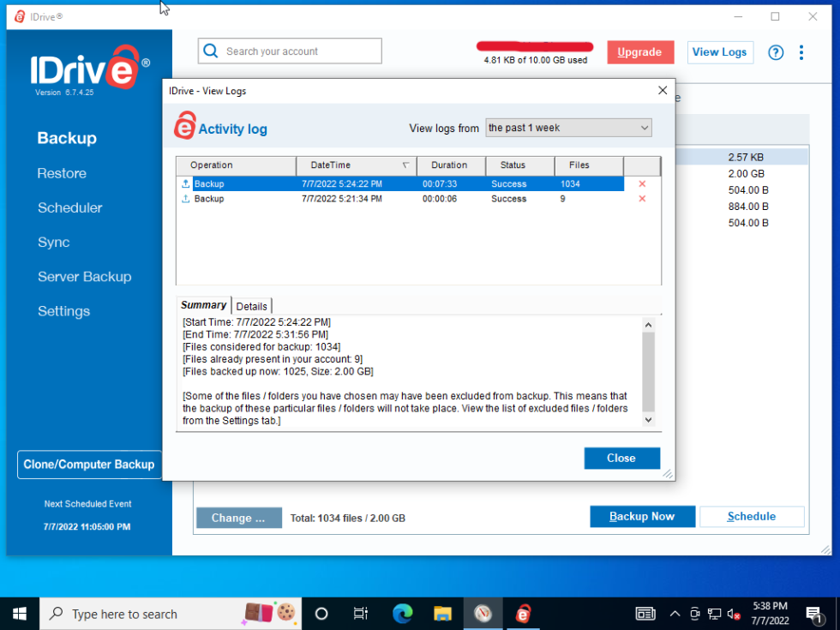Go to Server Backup section
This screenshot has height=630, width=840.
pyautogui.click(x=84, y=277)
